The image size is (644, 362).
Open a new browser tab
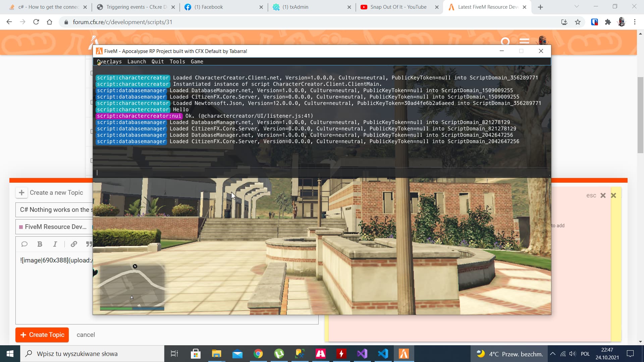click(x=540, y=7)
